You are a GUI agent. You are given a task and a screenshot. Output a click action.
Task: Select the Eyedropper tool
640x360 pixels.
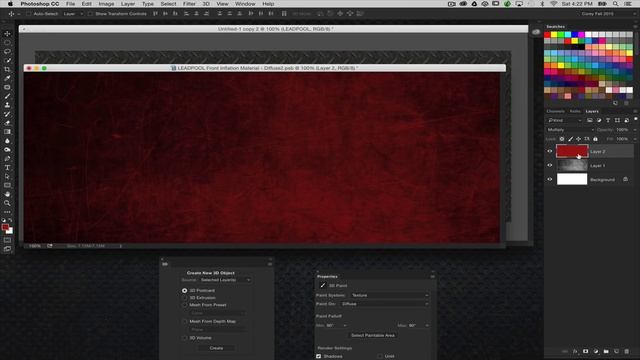[7, 78]
